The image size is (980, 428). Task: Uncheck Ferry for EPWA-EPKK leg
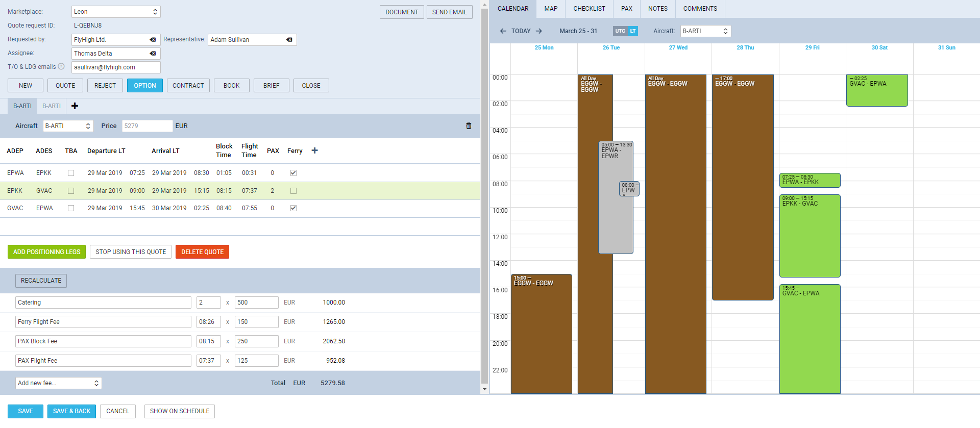[293, 173]
